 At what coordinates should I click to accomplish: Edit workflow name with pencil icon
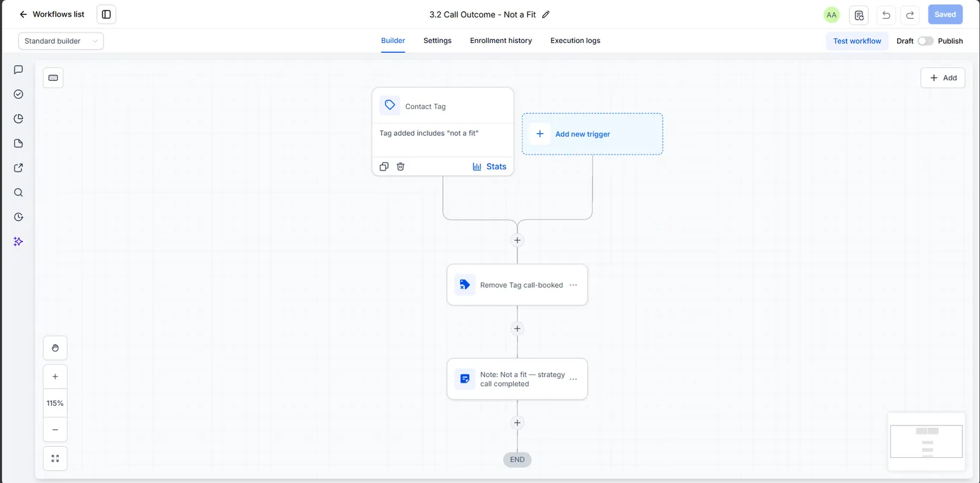[546, 15]
